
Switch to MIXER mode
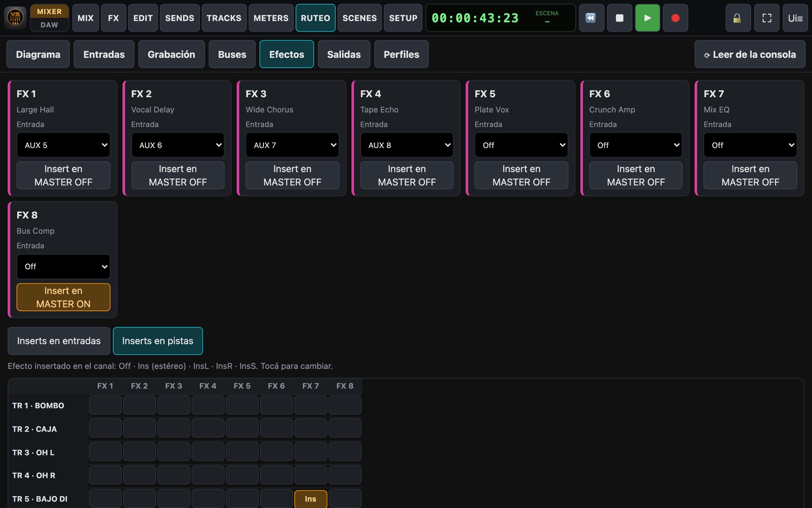tap(49, 11)
